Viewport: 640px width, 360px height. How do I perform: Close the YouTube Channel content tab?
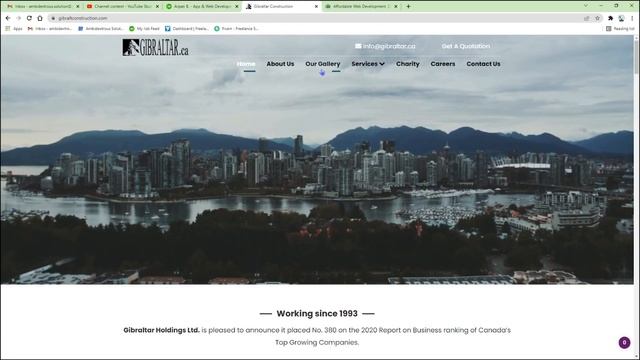(x=157, y=7)
